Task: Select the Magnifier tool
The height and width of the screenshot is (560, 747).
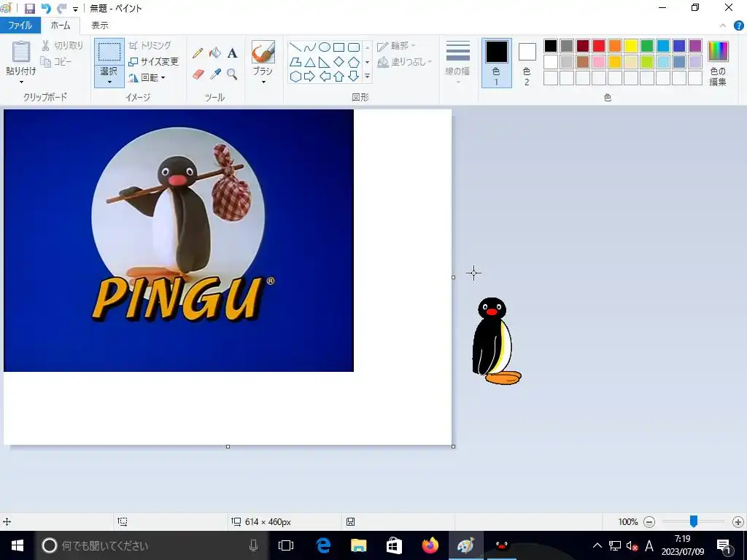Action: (x=232, y=74)
